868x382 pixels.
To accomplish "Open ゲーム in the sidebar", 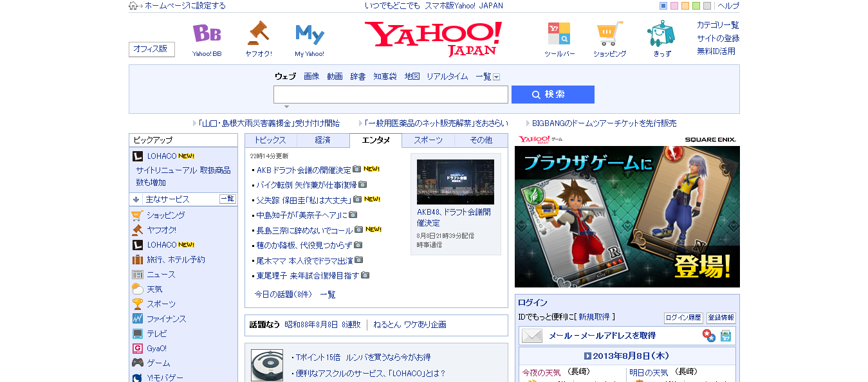I will coord(158,363).
